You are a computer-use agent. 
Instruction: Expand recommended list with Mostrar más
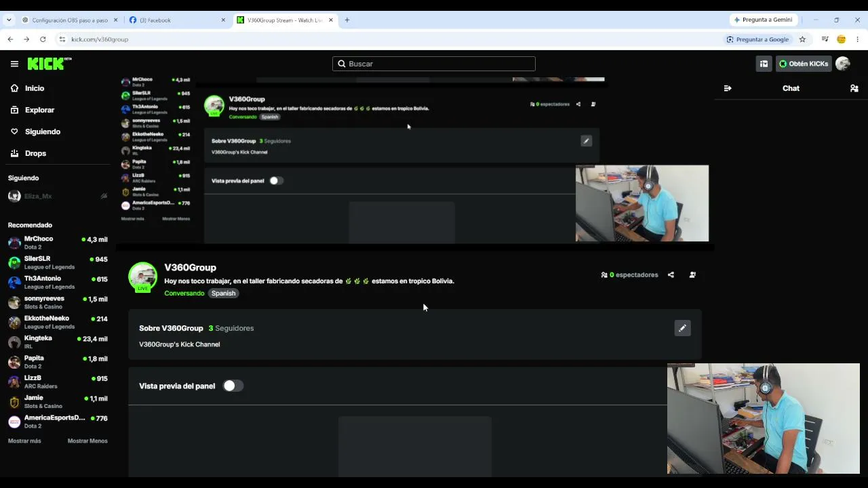click(24, 441)
